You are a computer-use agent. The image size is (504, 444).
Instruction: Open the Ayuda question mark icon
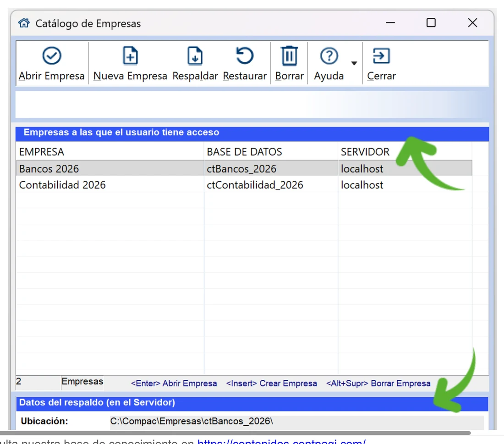coord(329,55)
